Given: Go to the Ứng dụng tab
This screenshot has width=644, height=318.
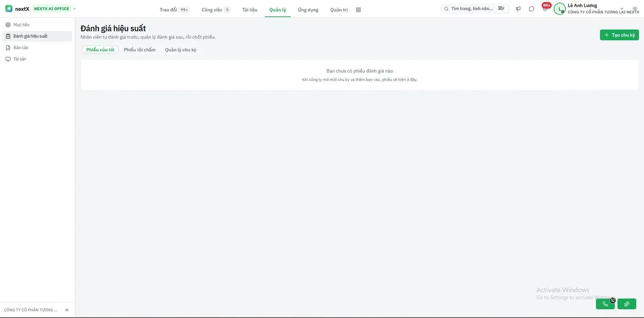Looking at the screenshot, I should [308, 9].
